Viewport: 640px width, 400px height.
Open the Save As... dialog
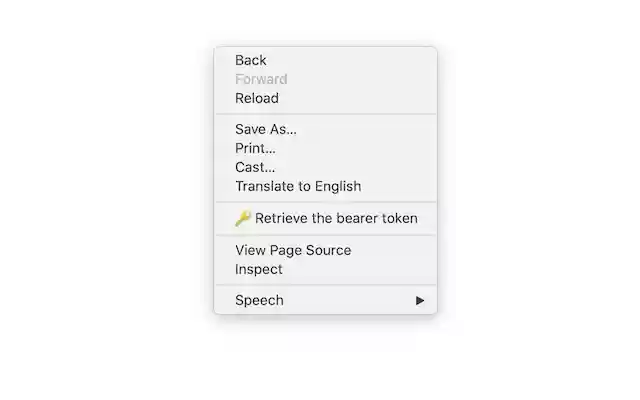coord(266,129)
